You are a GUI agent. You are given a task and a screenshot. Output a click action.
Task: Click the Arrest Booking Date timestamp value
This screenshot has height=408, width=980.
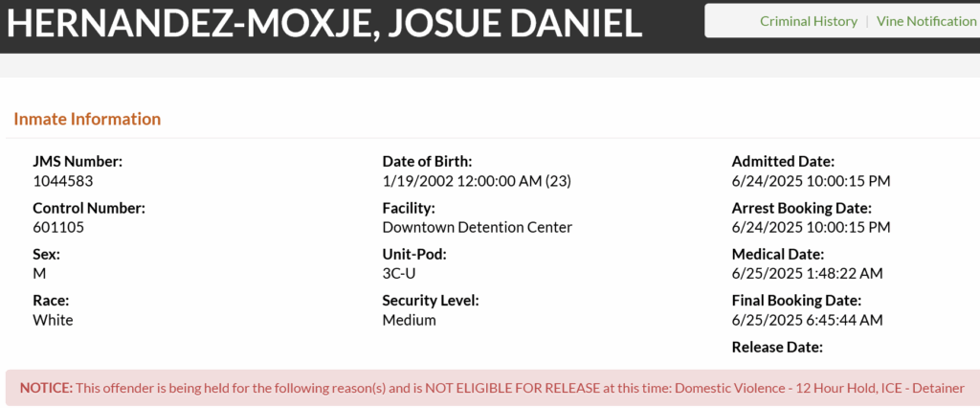[x=811, y=228]
